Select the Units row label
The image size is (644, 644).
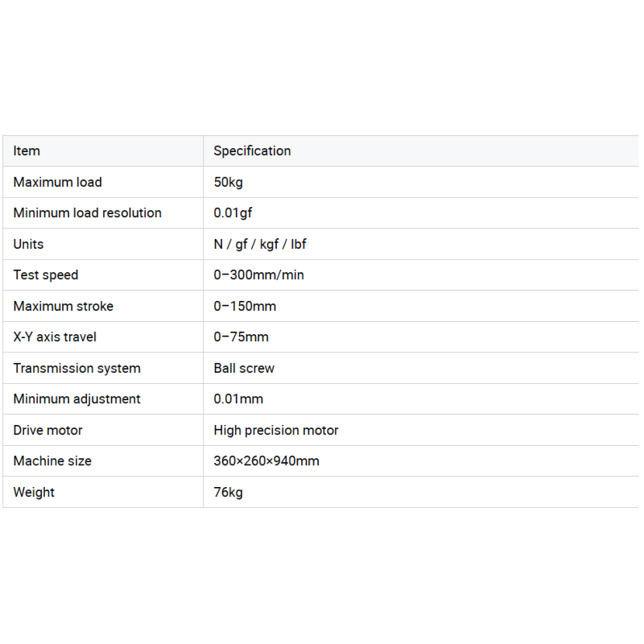point(28,244)
